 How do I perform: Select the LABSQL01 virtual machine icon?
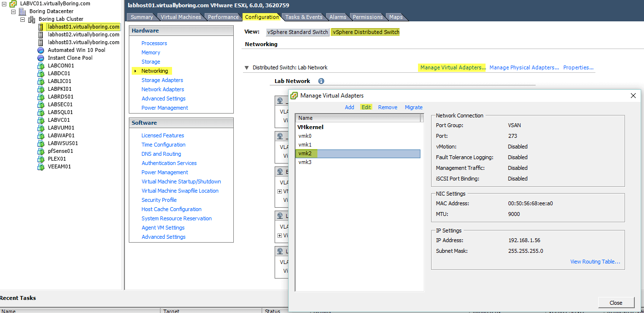pos(41,113)
